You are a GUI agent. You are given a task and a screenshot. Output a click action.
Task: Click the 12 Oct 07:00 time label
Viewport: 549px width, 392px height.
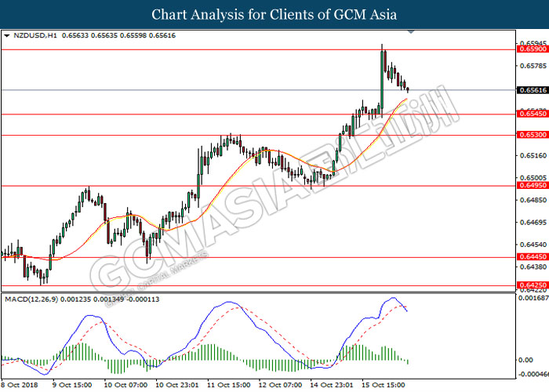click(x=280, y=385)
